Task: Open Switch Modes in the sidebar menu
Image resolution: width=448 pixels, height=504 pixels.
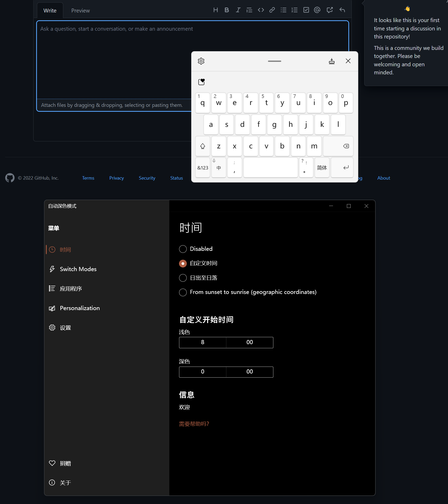Action: click(x=78, y=269)
